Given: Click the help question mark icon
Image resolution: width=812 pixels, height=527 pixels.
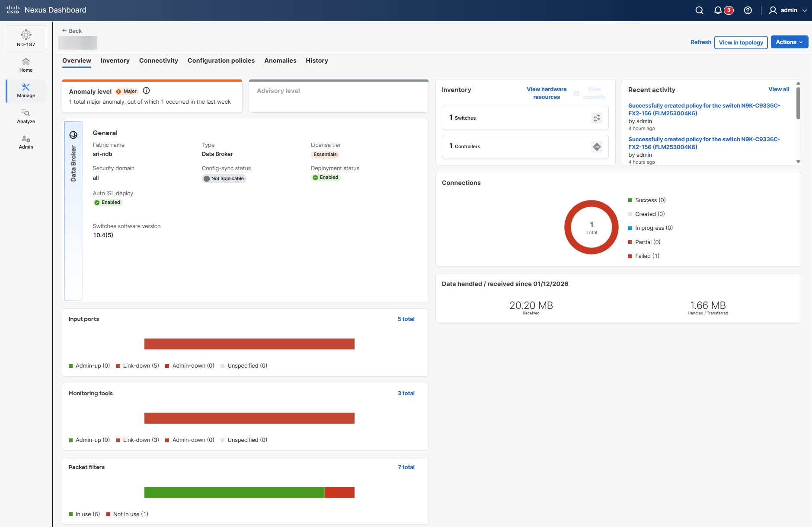Looking at the screenshot, I should (748, 10).
